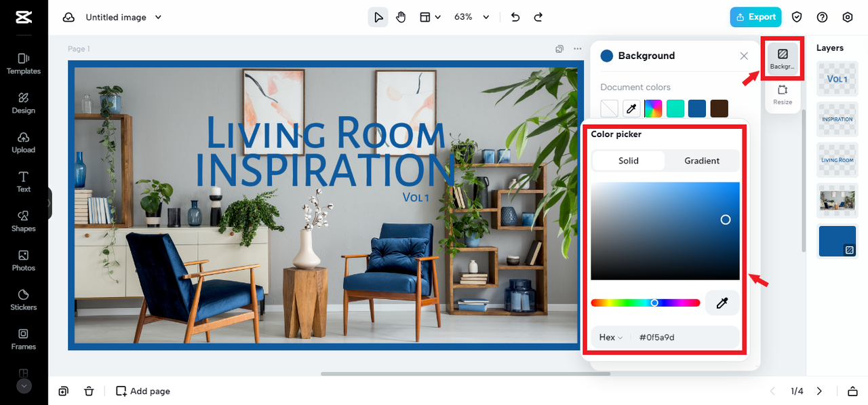This screenshot has height=405, width=868.
Task: Click the eyedropper beside the hue slider
Action: pyautogui.click(x=722, y=303)
